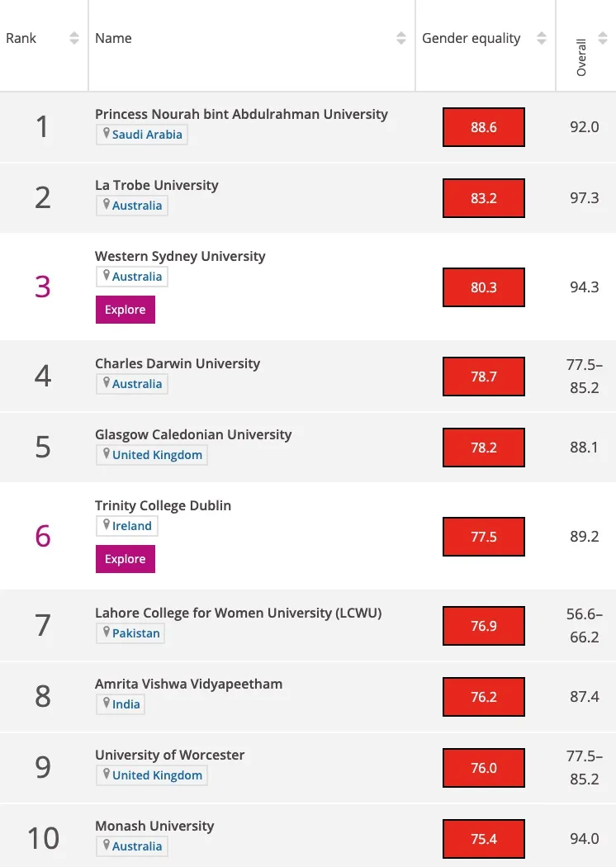Click the Saudi Arabia location tag
The image size is (616, 867).
[142, 135]
